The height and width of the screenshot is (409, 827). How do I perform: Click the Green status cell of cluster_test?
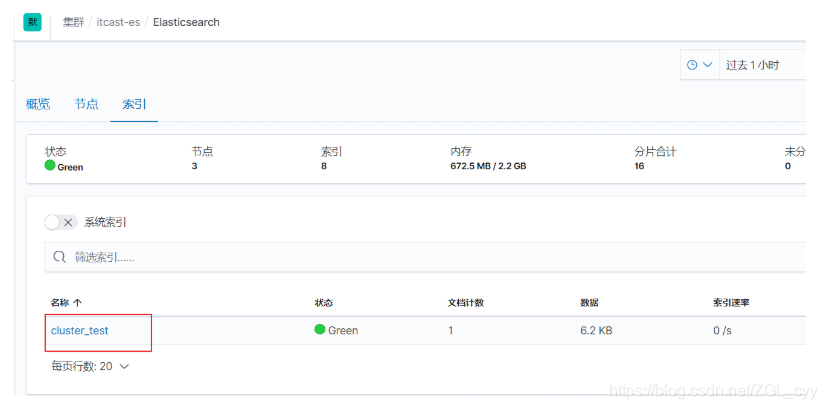coord(336,330)
